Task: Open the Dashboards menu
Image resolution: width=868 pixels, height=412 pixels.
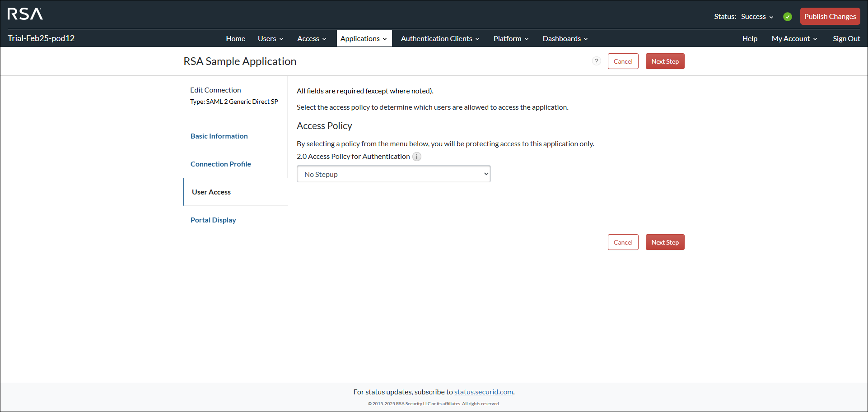Action: coord(564,38)
